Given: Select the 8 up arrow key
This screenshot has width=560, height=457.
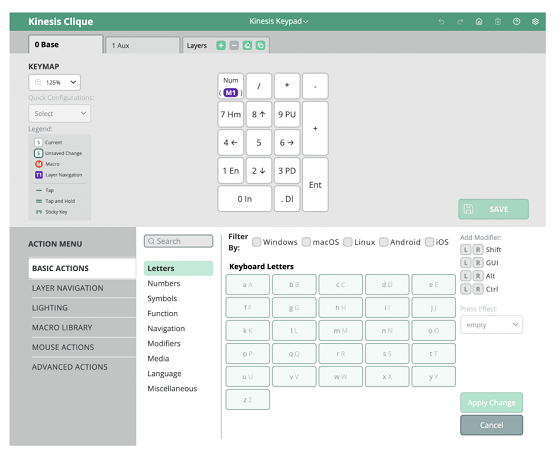Looking at the screenshot, I should (259, 114).
